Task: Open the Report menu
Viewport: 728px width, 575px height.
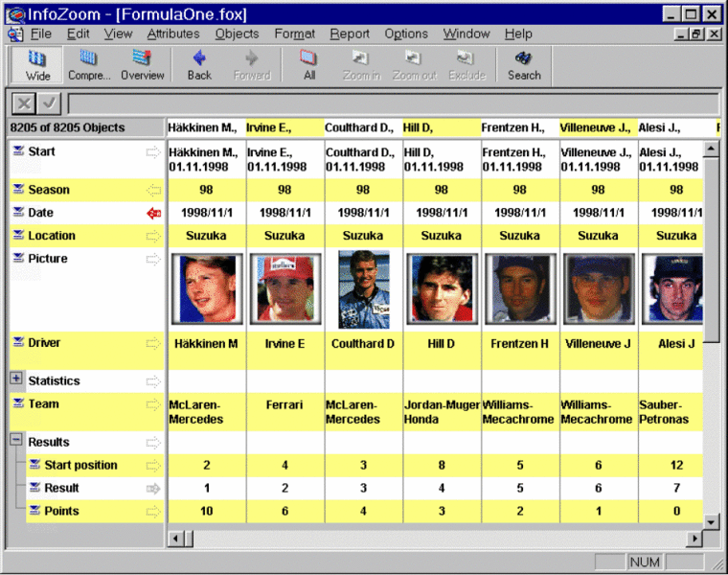Action: 350,34
